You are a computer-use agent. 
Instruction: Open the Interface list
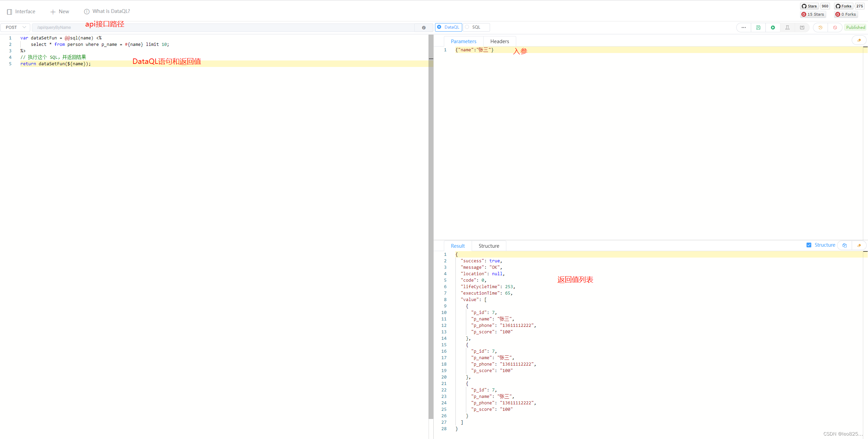click(x=21, y=12)
